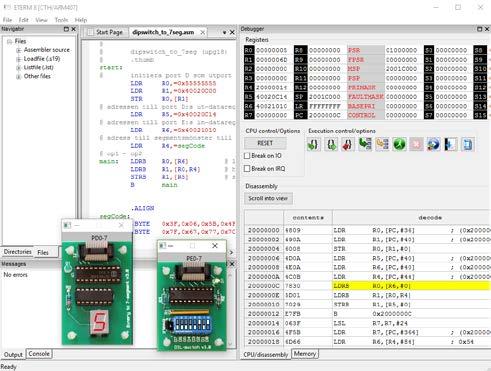Click yellow gears with list icon
The height and width of the screenshot is (371, 491).
click(x=382, y=145)
